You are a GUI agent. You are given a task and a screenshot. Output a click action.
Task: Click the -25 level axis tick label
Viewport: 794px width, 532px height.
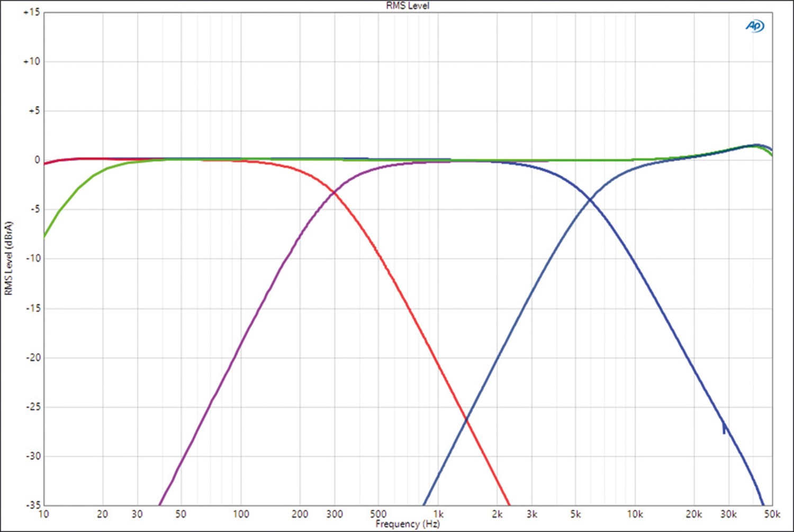click(33, 407)
